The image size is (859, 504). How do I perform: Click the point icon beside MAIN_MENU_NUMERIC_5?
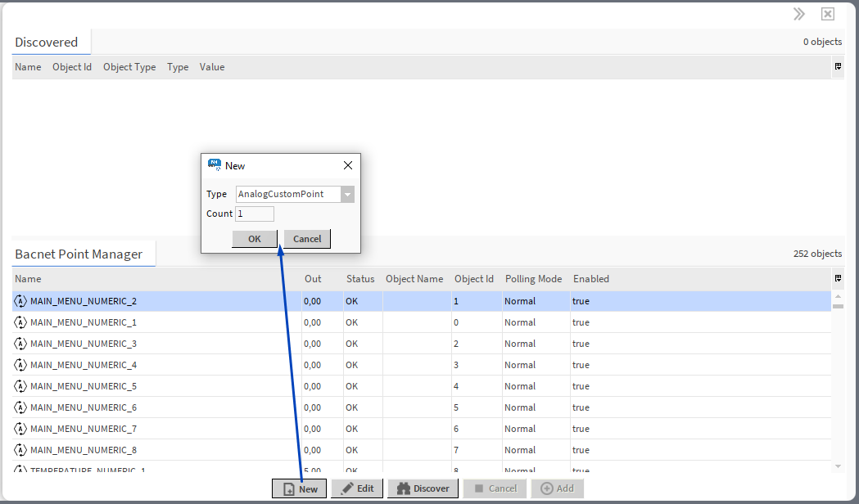tap(20, 386)
